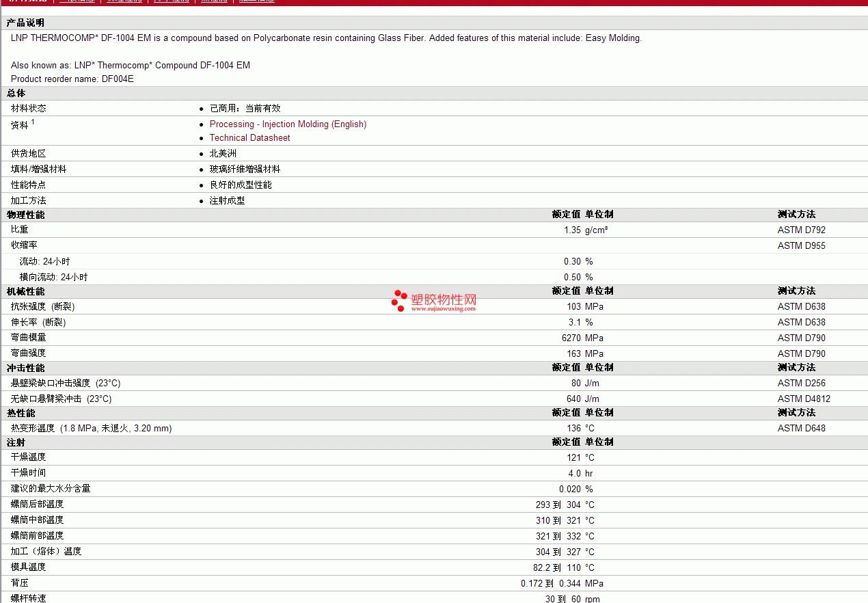Click the ASTM D4812 test method
868x603 pixels.
point(804,399)
